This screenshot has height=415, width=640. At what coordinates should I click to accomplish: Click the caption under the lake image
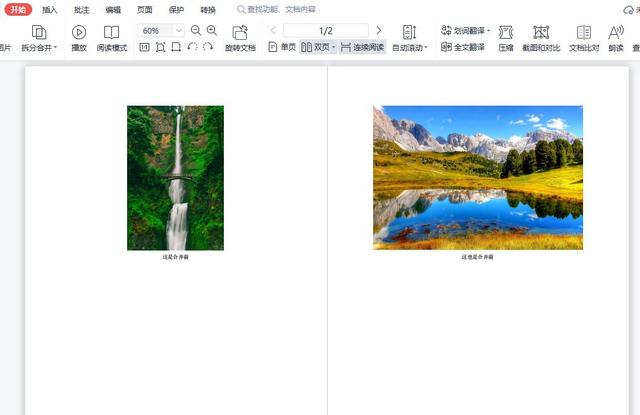coord(478,257)
